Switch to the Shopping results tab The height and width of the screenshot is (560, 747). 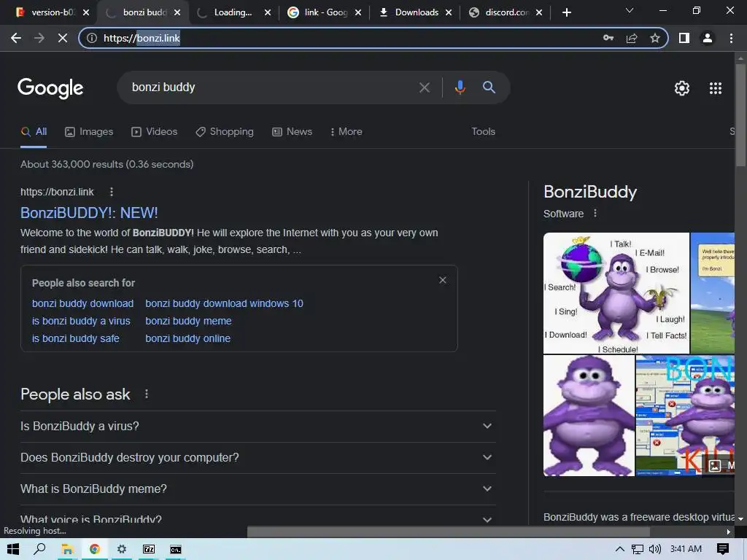click(225, 132)
